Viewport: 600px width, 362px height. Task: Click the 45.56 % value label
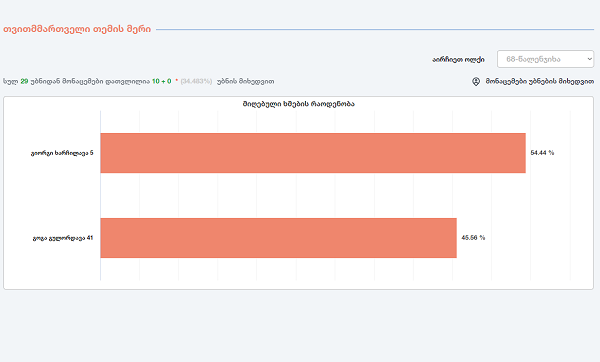tap(473, 238)
